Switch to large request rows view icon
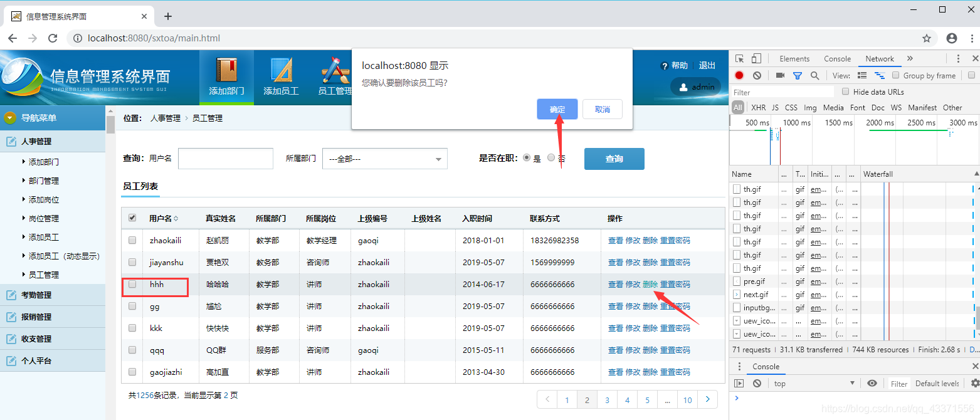This screenshot has width=980, height=420. pos(862,75)
